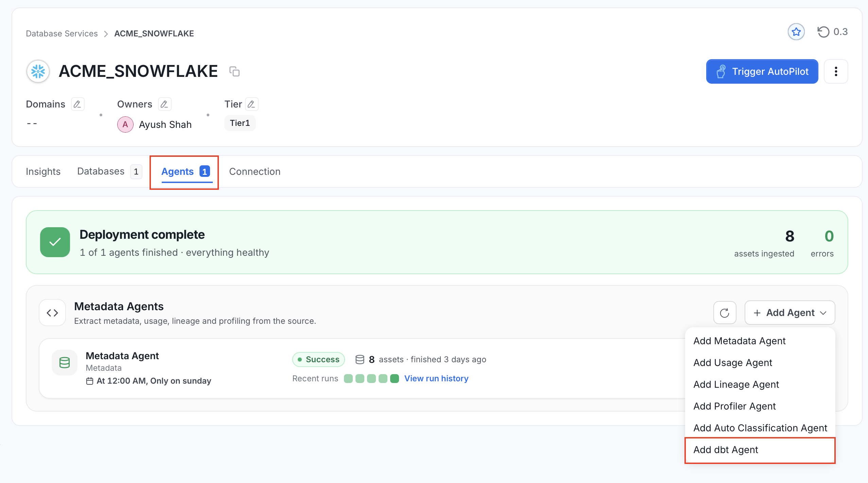Edit Domains with the pencil icon
The image size is (868, 483).
point(77,104)
